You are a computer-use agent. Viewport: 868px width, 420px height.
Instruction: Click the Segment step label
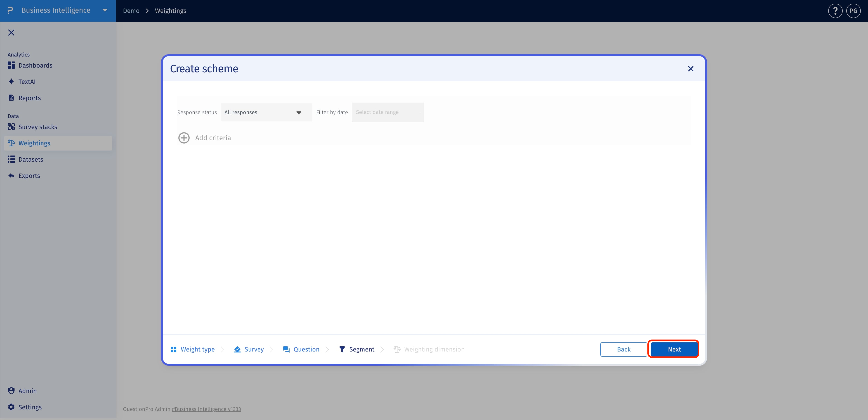[362, 349]
